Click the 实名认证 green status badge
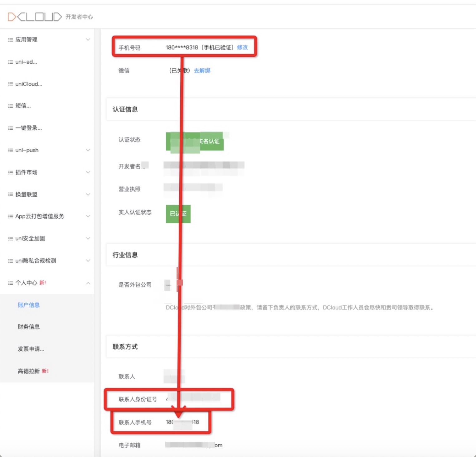This screenshot has height=457, width=476. (x=195, y=141)
